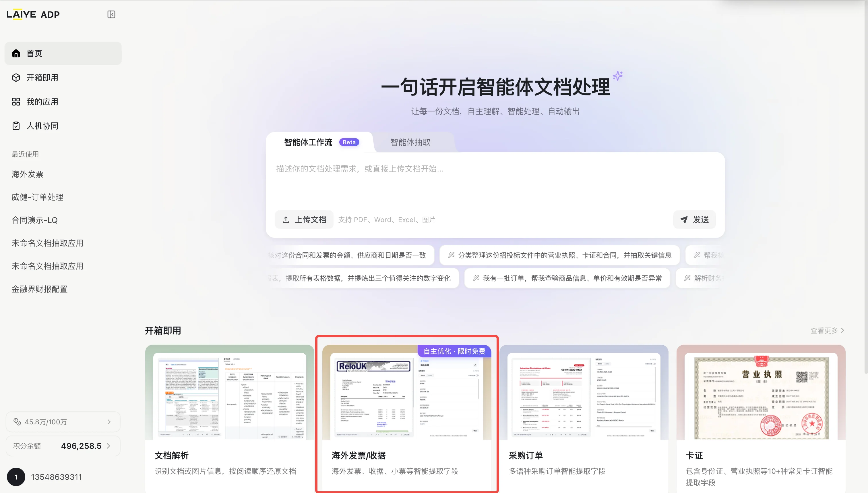Open the 卡证 business license thumbnail
The width and height of the screenshot is (868, 493).
761,392
